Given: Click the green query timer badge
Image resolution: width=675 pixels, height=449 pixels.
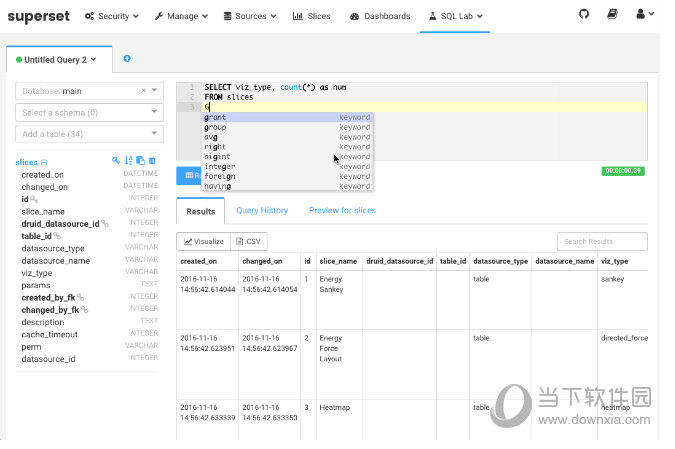Looking at the screenshot, I should point(623,171).
